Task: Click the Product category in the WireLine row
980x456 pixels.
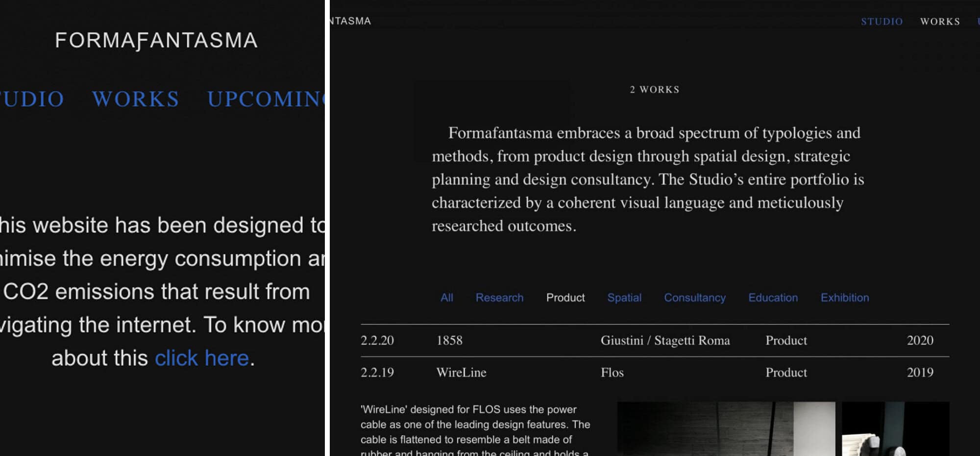Action: 786,372
